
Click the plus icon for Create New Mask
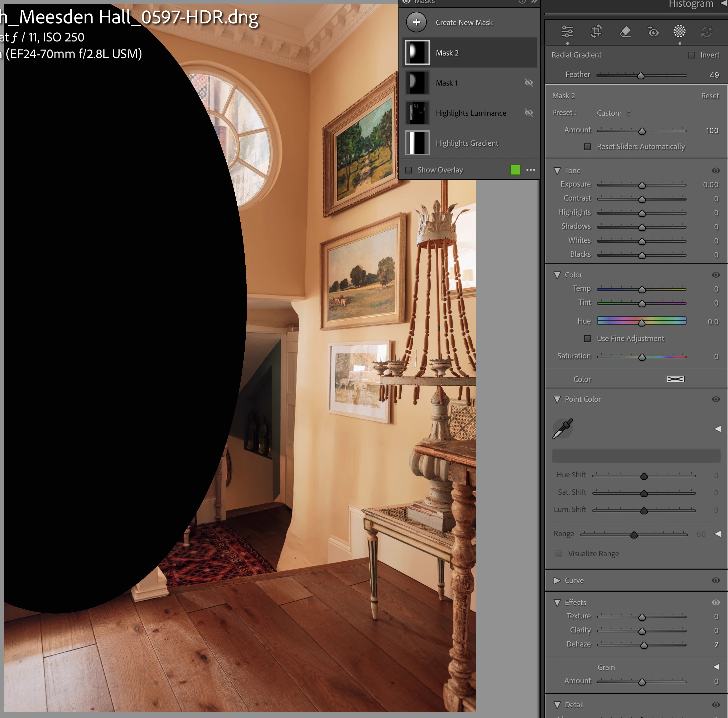[416, 22]
